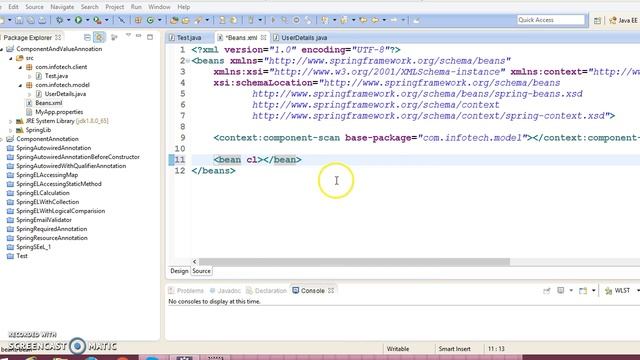The width and height of the screenshot is (640, 360).
Task: Click the Display Selected Console icon
Action: pos(561,291)
